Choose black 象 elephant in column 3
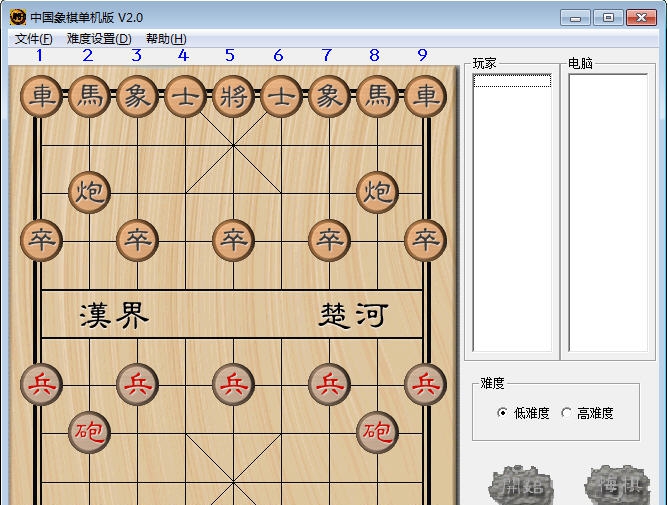Image resolution: width=668 pixels, height=505 pixels. (x=138, y=96)
